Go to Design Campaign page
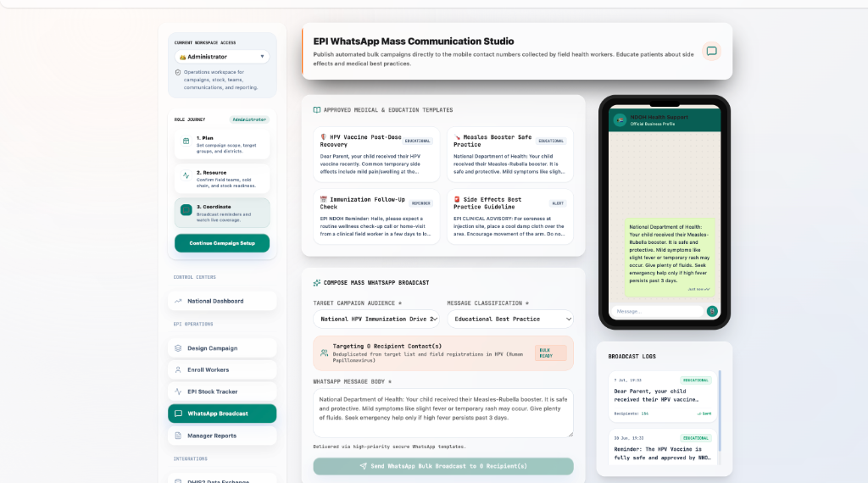Viewport: 868px width, 483px height. (222, 348)
